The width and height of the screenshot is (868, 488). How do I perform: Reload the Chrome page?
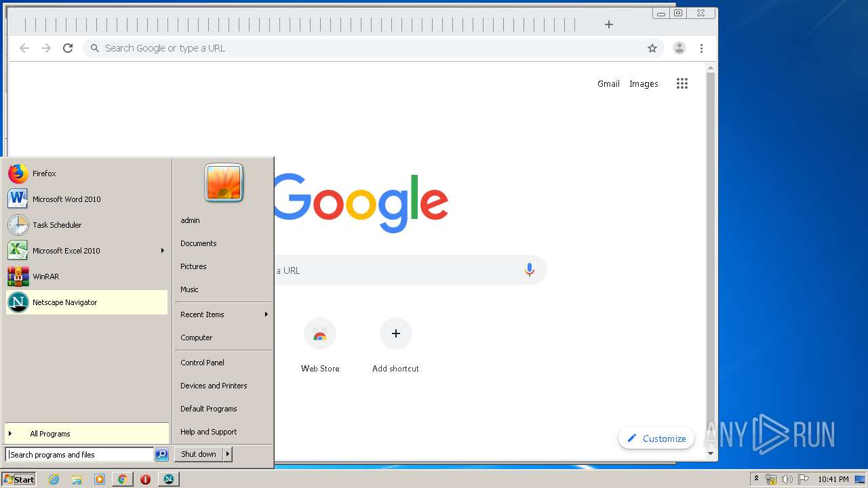click(x=68, y=48)
